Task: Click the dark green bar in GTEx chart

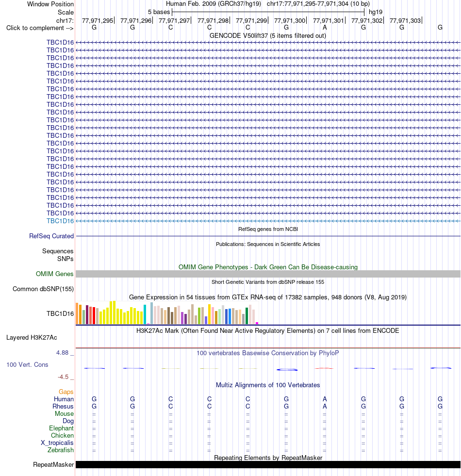Action: (247, 316)
